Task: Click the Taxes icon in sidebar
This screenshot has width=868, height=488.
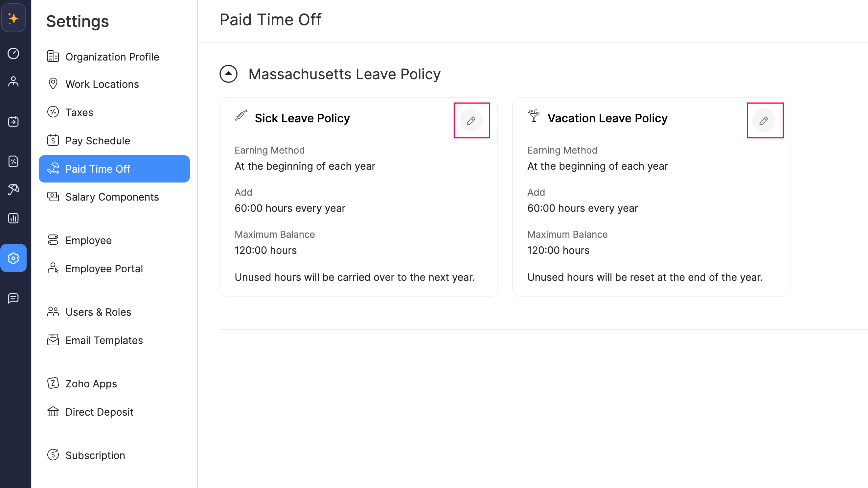Action: tap(53, 112)
